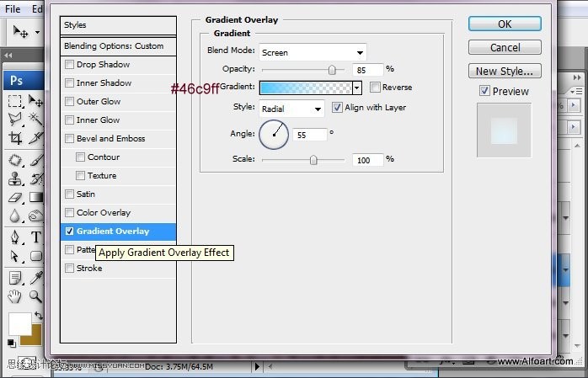This screenshot has height=378, width=588.
Task: Open the tool preset picker arrow
Action: coord(38,33)
